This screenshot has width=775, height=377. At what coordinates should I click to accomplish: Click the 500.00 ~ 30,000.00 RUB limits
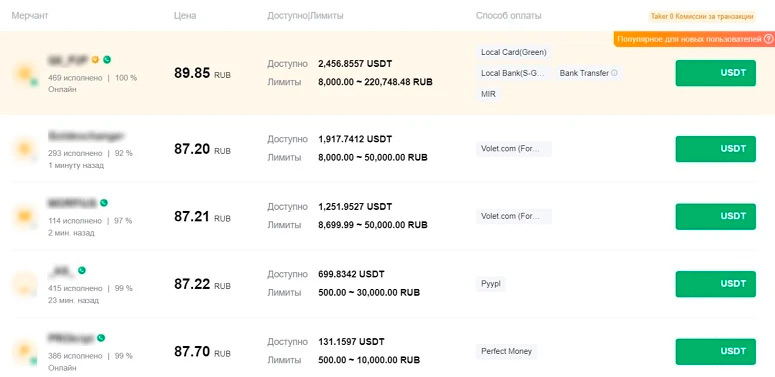pos(369,293)
